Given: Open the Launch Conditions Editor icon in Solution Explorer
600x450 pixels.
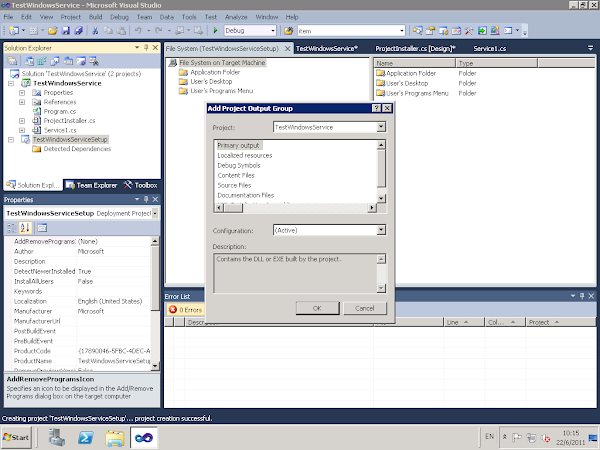Looking at the screenshot, I should 94,61.
